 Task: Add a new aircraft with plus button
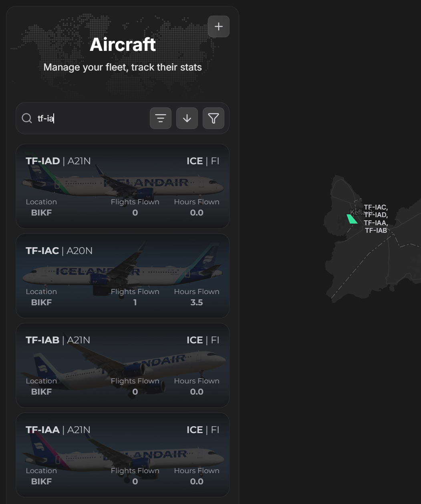[219, 26]
